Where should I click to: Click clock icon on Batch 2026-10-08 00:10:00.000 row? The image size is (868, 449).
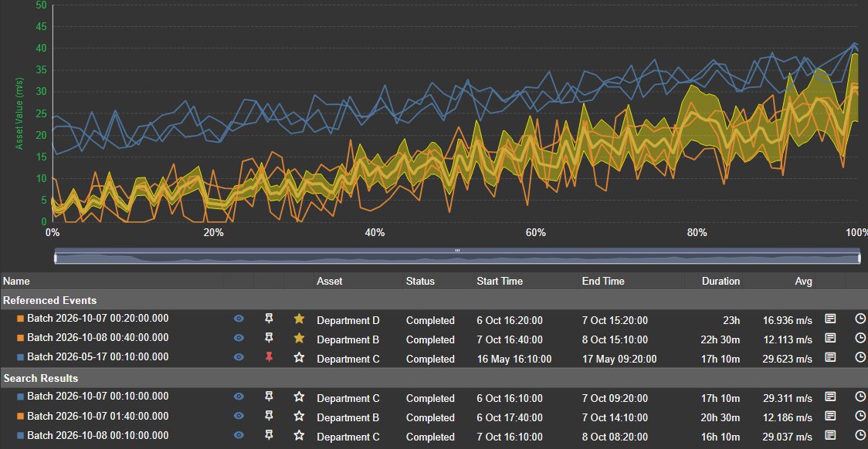(860, 435)
